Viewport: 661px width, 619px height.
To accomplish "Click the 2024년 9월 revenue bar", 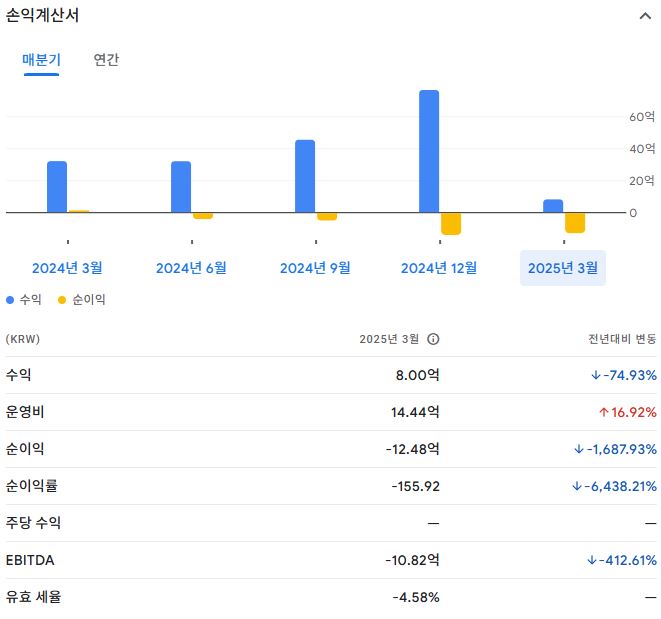I will (305, 176).
